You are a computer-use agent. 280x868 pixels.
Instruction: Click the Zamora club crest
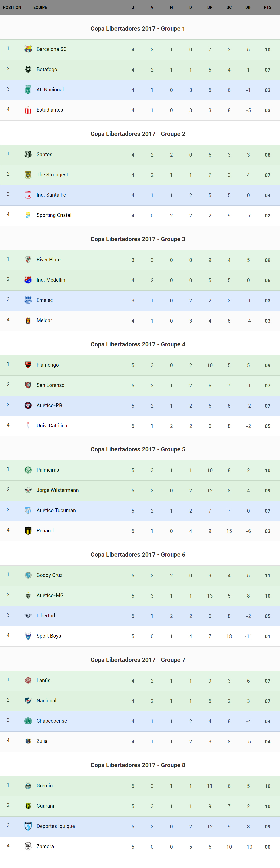[28, 846]
